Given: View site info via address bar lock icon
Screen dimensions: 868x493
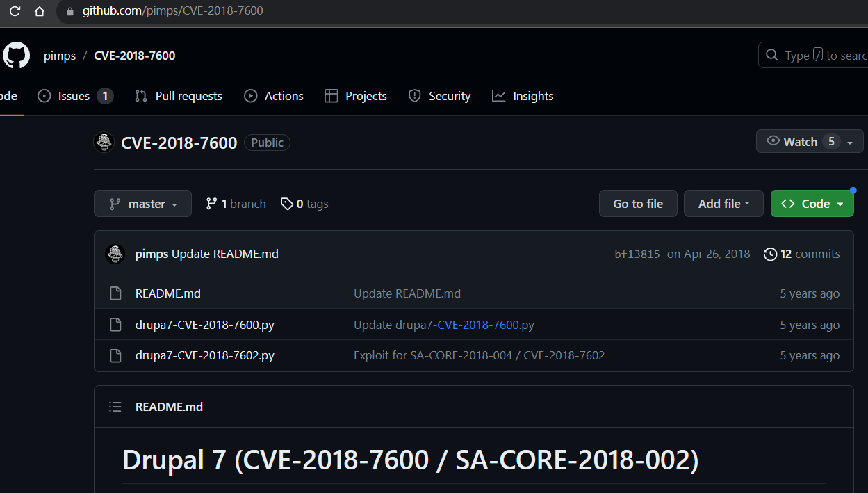Looking at the screenshot, I should point(69,11).
